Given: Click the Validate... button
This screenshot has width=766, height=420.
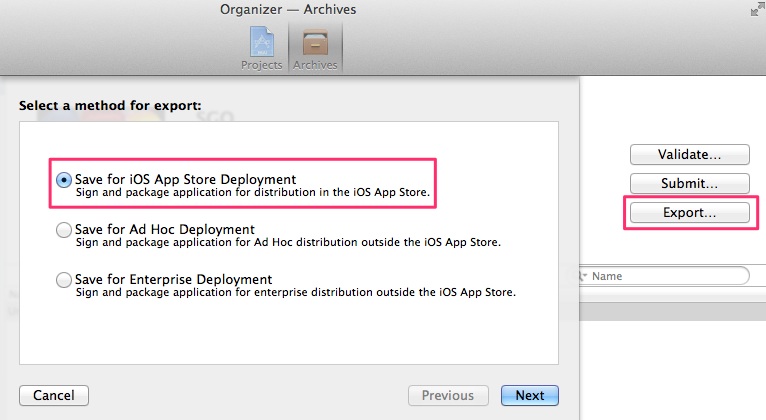Looking at the screenshot, I should [689, 154].
